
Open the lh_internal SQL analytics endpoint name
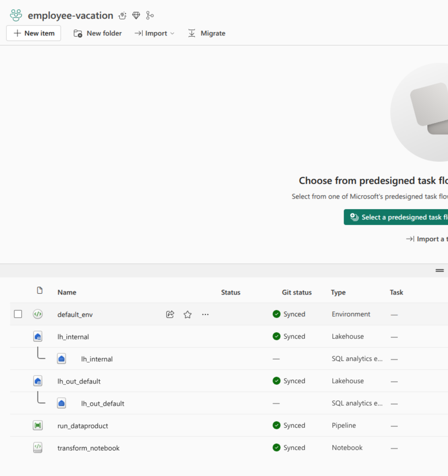coord(97,359)
